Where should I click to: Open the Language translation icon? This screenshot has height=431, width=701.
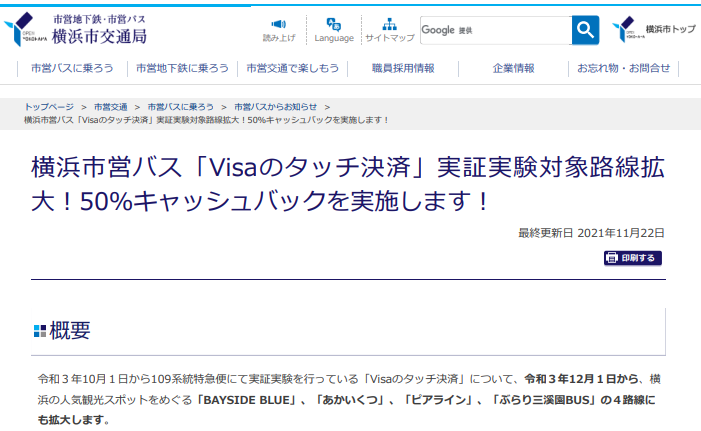(334, 24)
